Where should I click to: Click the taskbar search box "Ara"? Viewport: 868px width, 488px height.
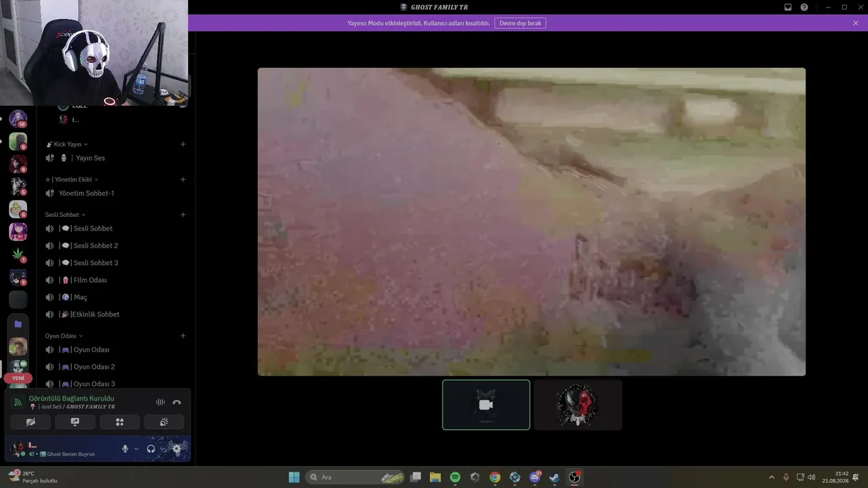pyautogui.click(x=356, y=477)
